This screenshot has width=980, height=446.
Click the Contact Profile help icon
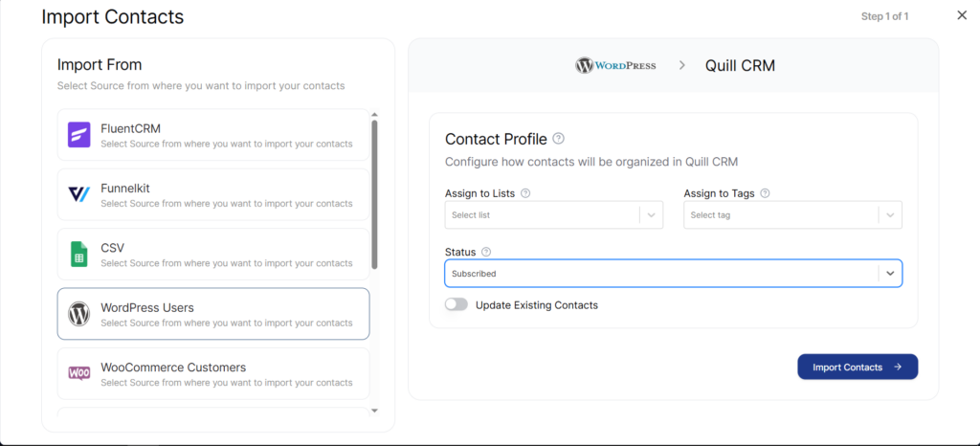(559, 139)
